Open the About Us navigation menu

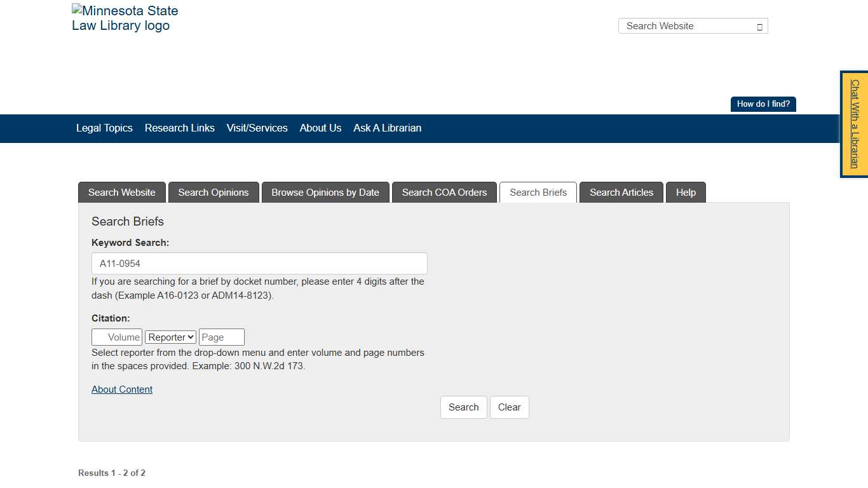(x=320, y=128)
